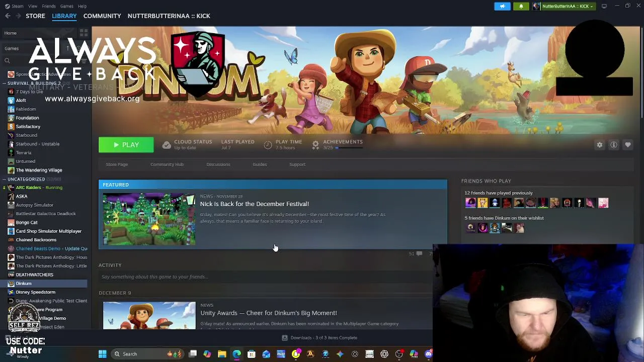Open Snapchat from the taskbar
The width and height of the screenshot is (644, 362).
pyautogui.click(x=296, y=354)
